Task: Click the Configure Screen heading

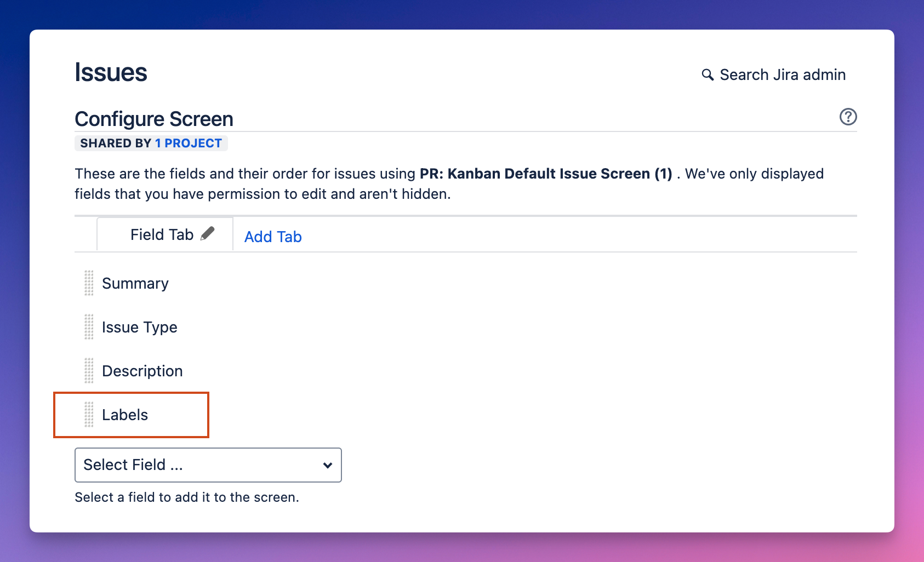Action: 154,118
